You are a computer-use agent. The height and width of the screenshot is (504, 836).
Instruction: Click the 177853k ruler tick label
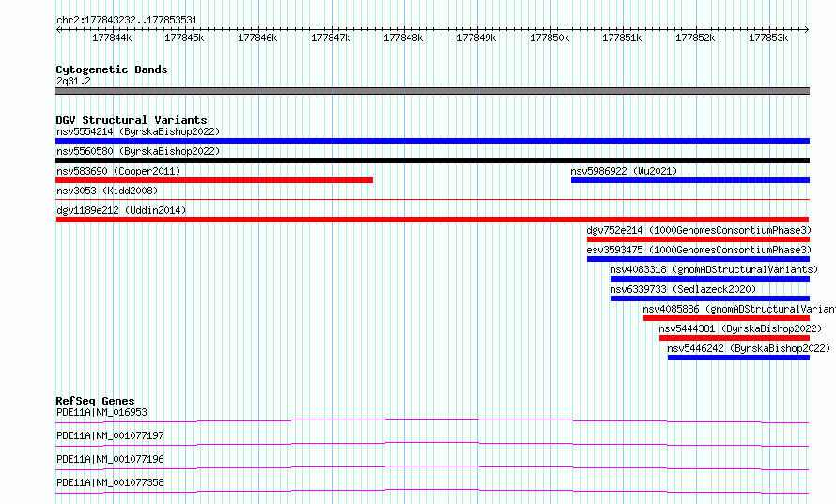click(x=768, y=38)
